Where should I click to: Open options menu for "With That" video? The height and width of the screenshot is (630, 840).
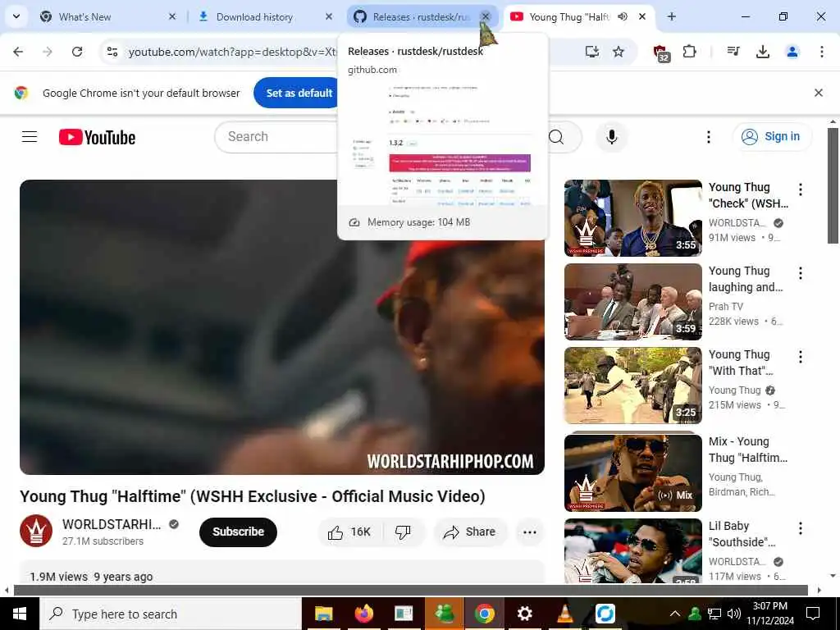(801, 357)
